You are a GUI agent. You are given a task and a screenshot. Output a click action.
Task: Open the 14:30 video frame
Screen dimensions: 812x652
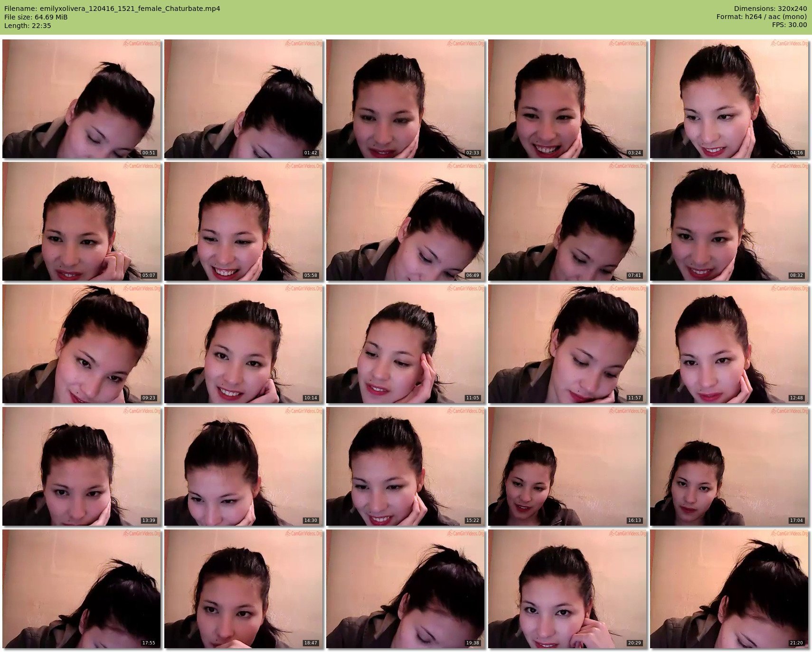(x=244, y=466)
